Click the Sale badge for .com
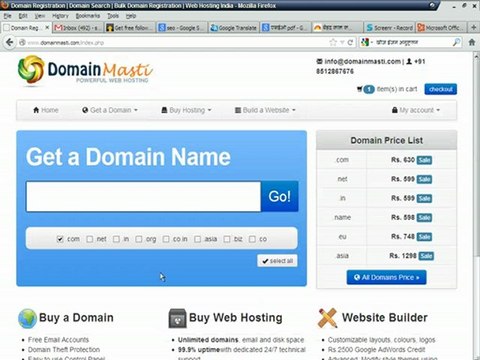The width and height of the screenshot is (480, 360). pos(424,160)
